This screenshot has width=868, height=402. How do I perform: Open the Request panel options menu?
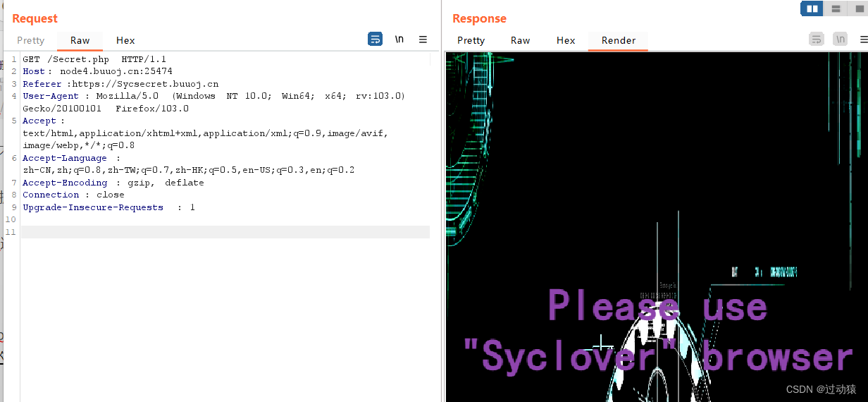click(x=423, y=39)
